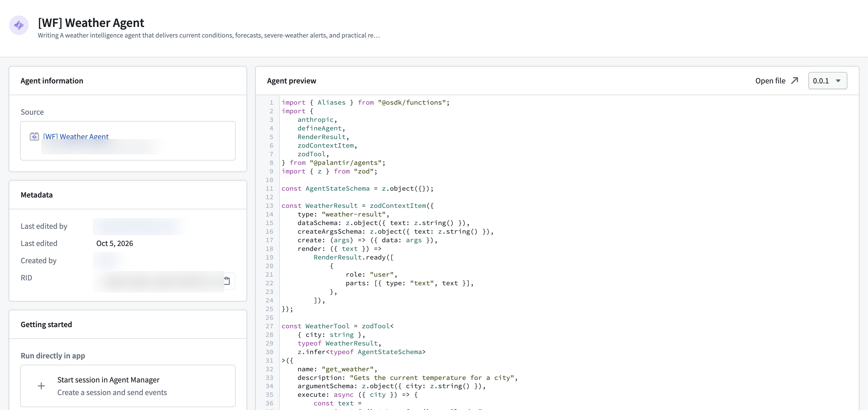Click the Open file link
868x410 pixels.
[x=770, y=81]
